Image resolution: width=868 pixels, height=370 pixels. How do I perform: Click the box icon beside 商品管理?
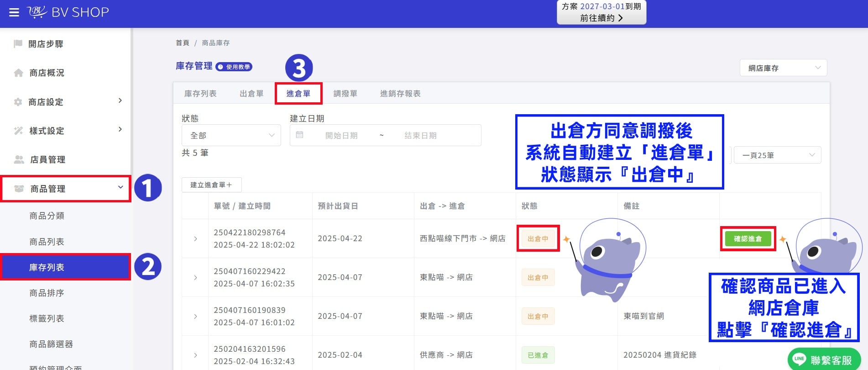coord(19,189)
